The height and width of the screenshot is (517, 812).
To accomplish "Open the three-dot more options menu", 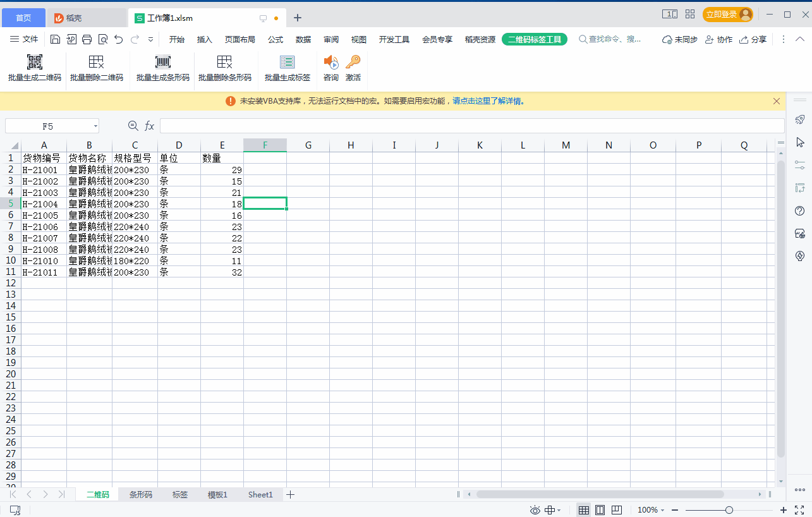I will (784, 39).
